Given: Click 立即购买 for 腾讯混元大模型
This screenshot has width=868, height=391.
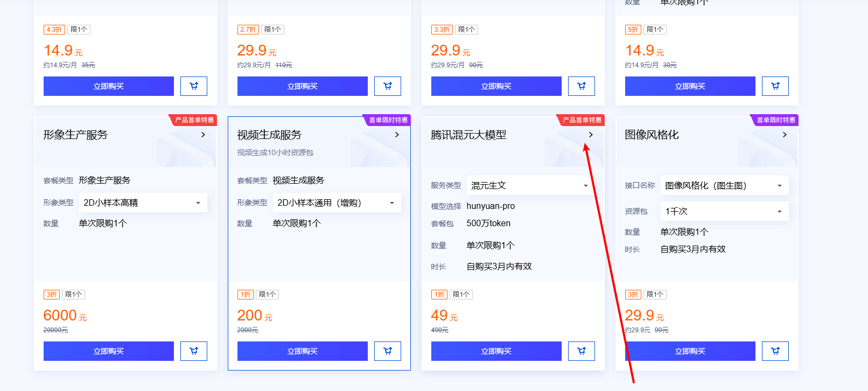Looking at the screenshot, I should coord(496,351).
